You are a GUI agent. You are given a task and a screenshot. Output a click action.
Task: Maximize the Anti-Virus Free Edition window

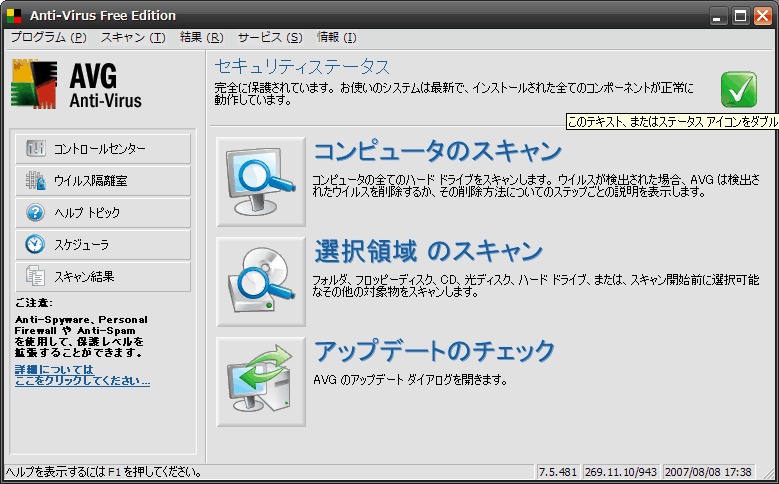[740, 16]
